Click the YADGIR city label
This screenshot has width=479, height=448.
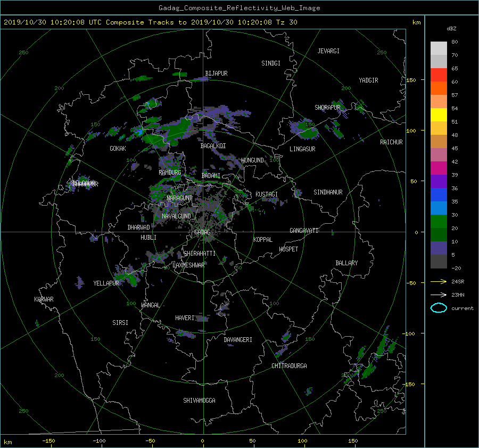(368, 80)
